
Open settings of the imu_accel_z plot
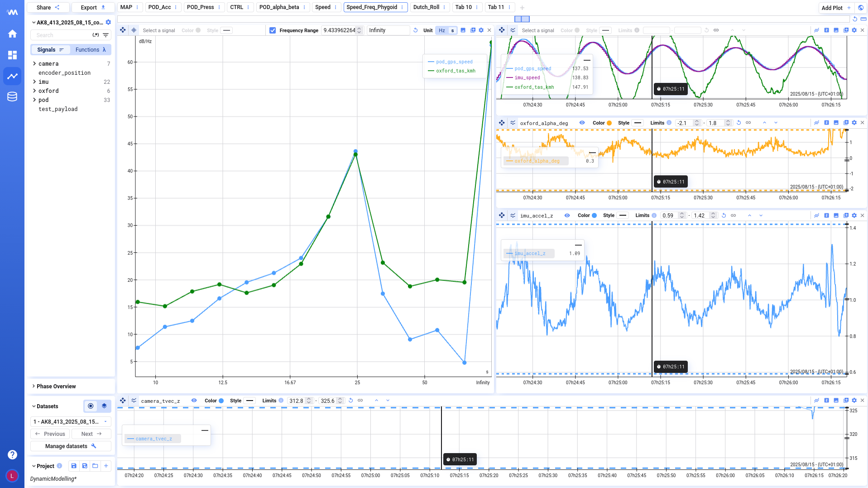854,216
